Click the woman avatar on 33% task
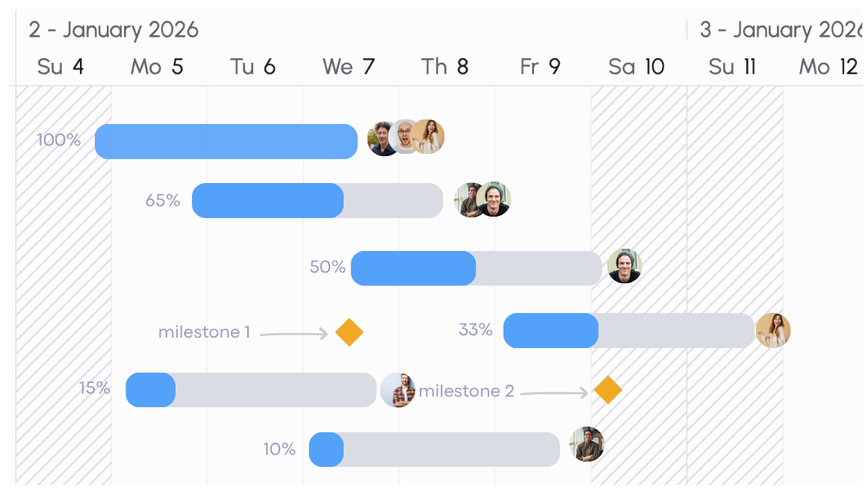 click(773, 331)
